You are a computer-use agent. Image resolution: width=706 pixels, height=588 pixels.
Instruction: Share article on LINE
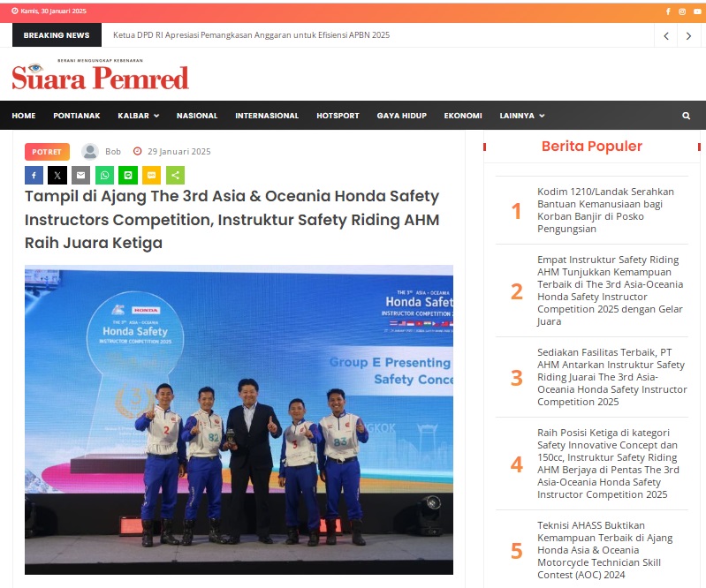point(128,176)
